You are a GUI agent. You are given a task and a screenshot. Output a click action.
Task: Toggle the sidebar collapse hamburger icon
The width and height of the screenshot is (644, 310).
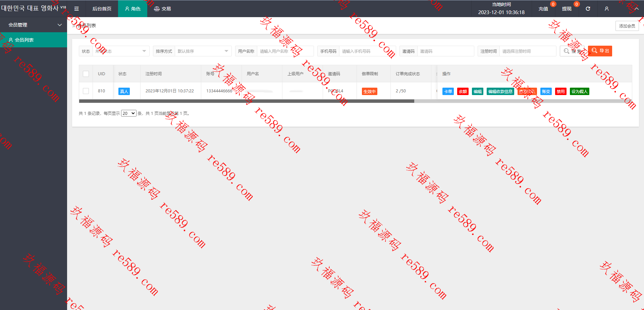click(76, 9)
